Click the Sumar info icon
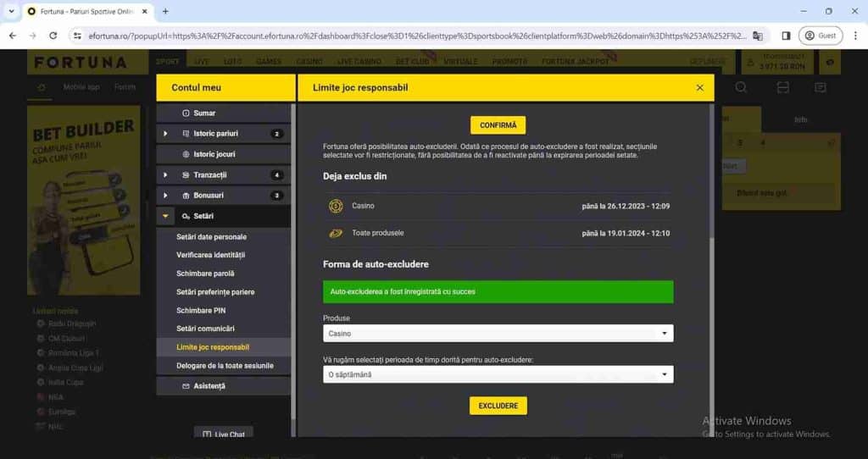Viewport: 868px width, 459px height. click(186, 113)
